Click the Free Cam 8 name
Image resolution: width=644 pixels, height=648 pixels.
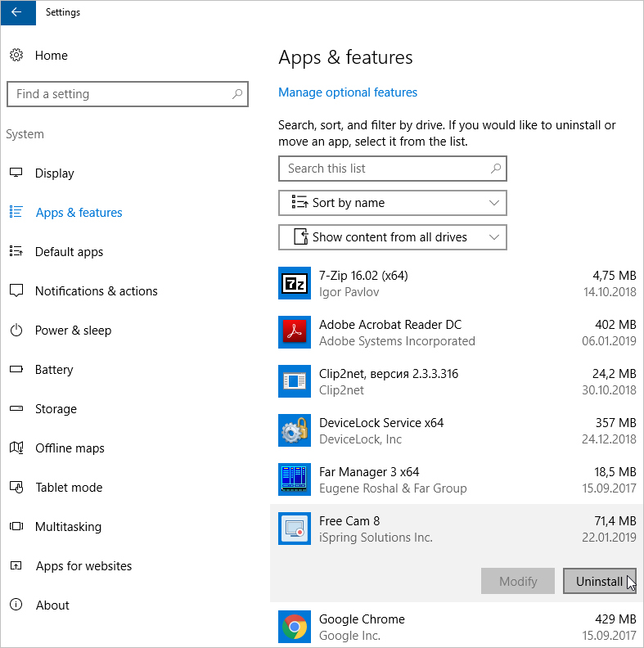tap(349, 521)
